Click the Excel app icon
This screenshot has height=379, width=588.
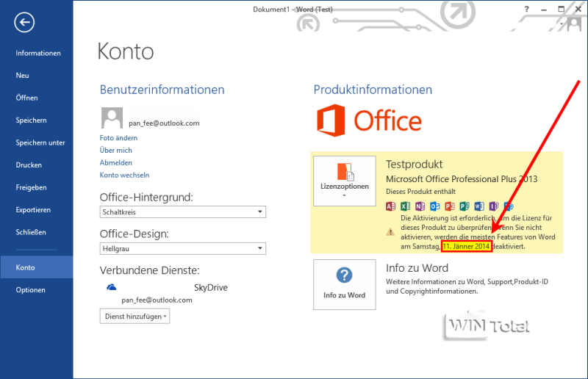point(406,206)
